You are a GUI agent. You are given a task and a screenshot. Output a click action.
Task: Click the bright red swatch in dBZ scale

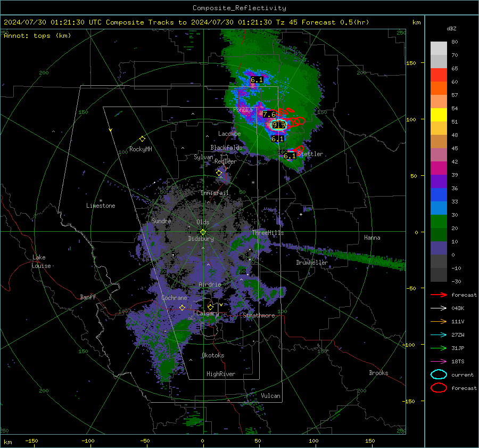(439, 75)
